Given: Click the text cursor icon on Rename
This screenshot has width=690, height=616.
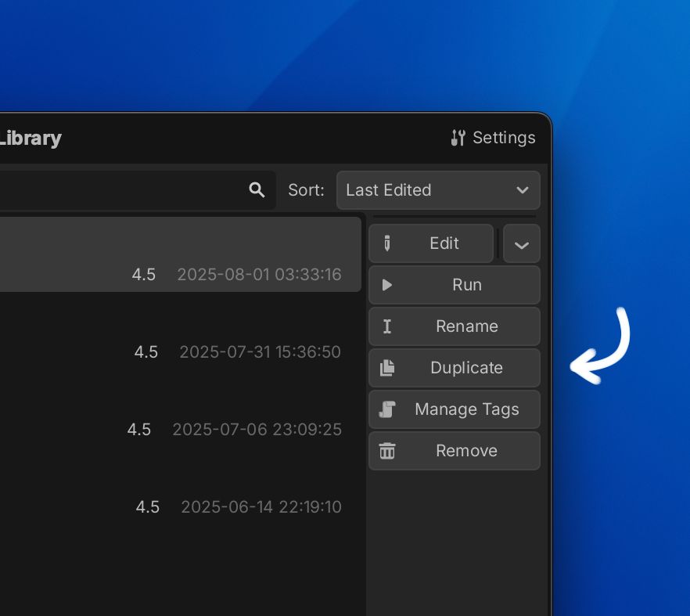Looking at the screenshot, I should coord(386,326).
